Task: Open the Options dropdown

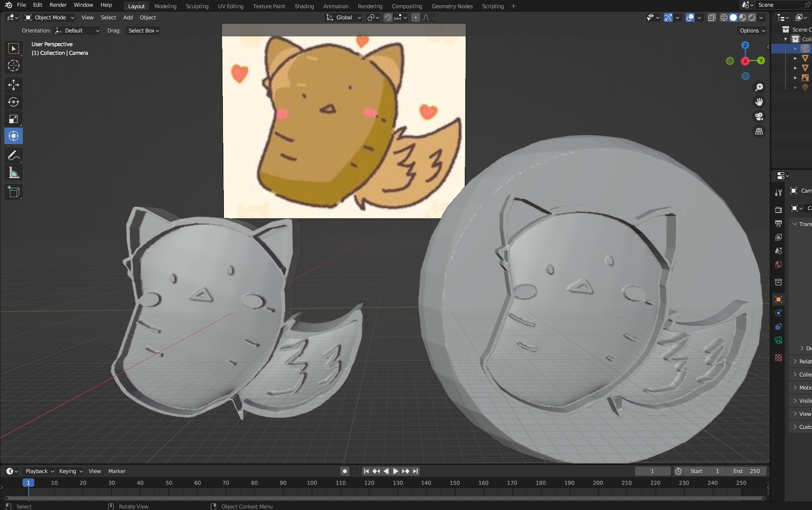Action: (752, 31)
